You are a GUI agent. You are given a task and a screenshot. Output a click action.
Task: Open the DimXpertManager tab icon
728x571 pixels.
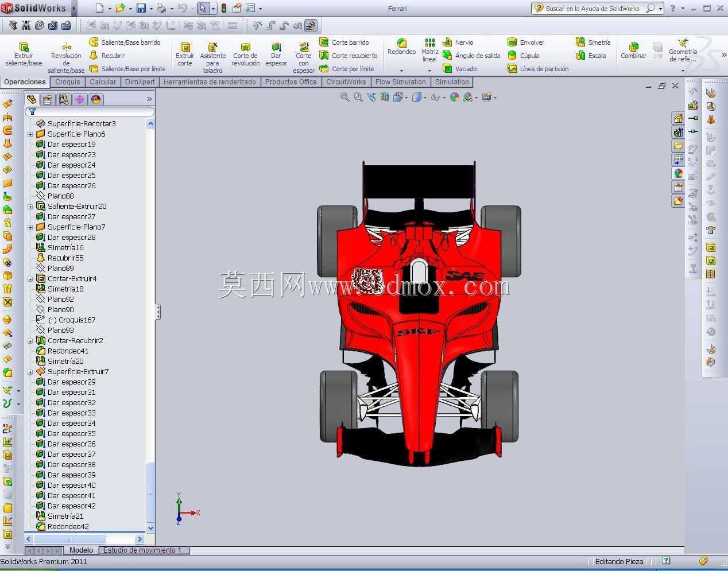point(80,99)
